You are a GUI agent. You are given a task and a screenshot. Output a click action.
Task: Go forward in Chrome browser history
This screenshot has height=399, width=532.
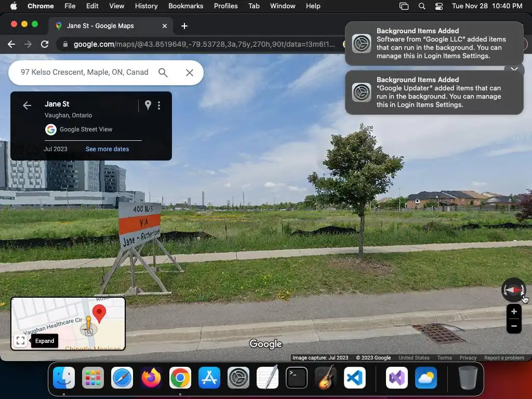click(28, 44)
